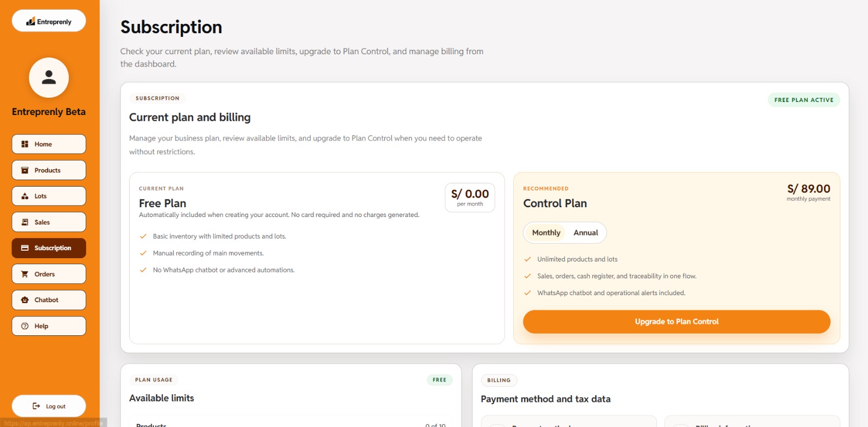Click the Home grid icon in sidebar
The width and height of the screenshot is (868, 427).
24,144
